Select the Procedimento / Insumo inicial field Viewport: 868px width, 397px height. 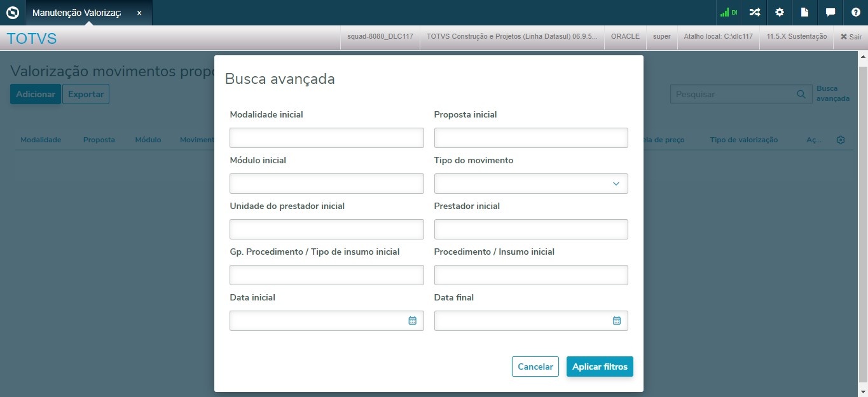[x=531, y=275]
